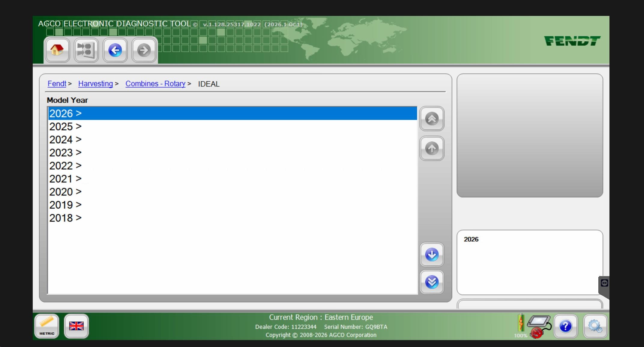This screenshot has width=644, height=347.
Task: Click the IDEAL breadcrumb text
Action: [x=209, y=84]
